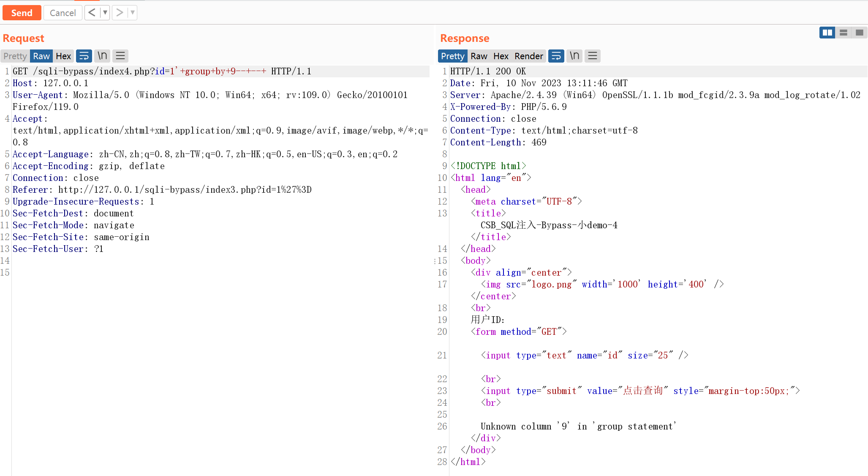Click the Upgrade-Insecure-Requests header line

83,201
